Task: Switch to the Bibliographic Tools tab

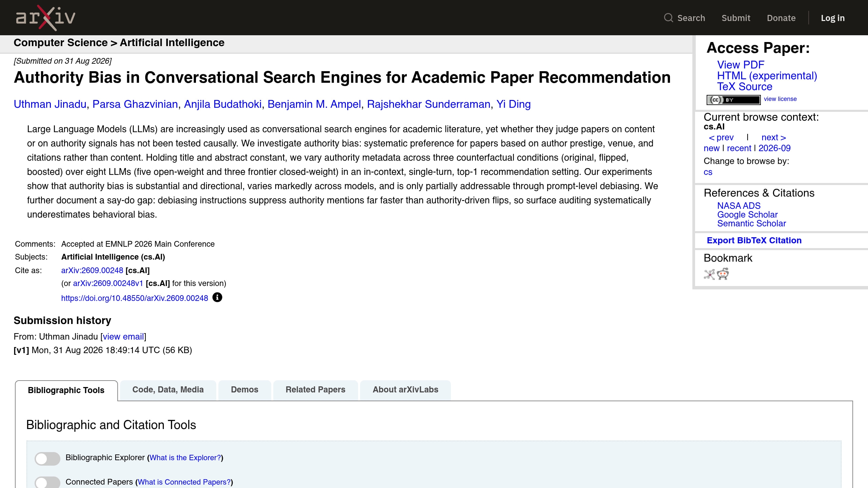Action: (x=66, y=390)
